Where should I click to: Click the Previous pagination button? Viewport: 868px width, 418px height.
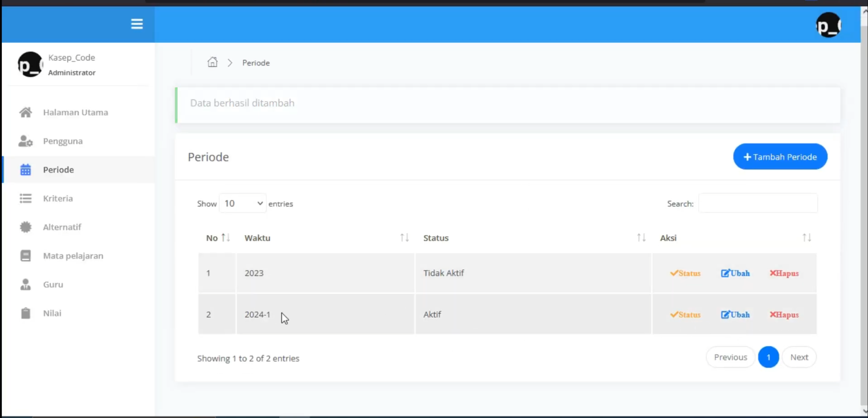point(730,357)
